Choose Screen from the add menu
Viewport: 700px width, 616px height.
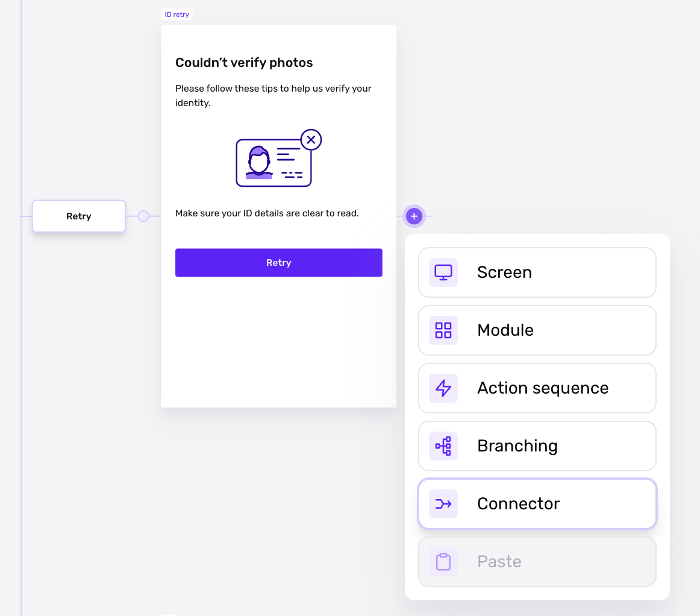[x=537, y=272]
